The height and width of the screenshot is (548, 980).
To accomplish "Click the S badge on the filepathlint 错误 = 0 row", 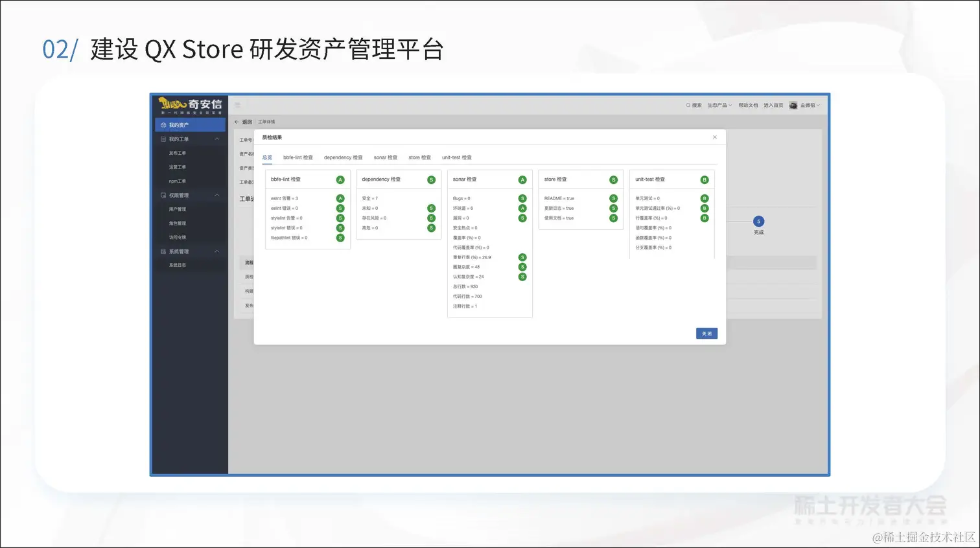I will coord(340,238).
